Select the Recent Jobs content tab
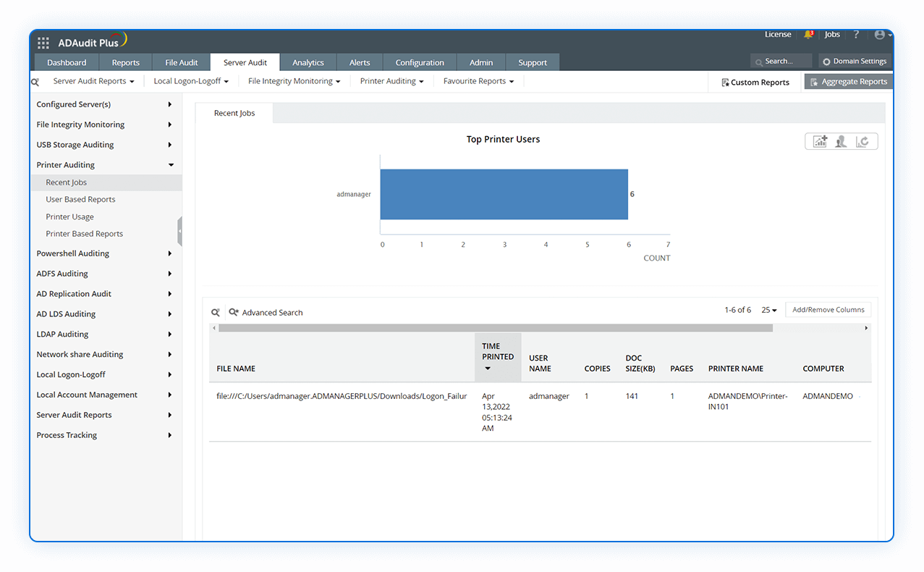The width and height of the screenshot is (924, 572). tap(234, 113)
